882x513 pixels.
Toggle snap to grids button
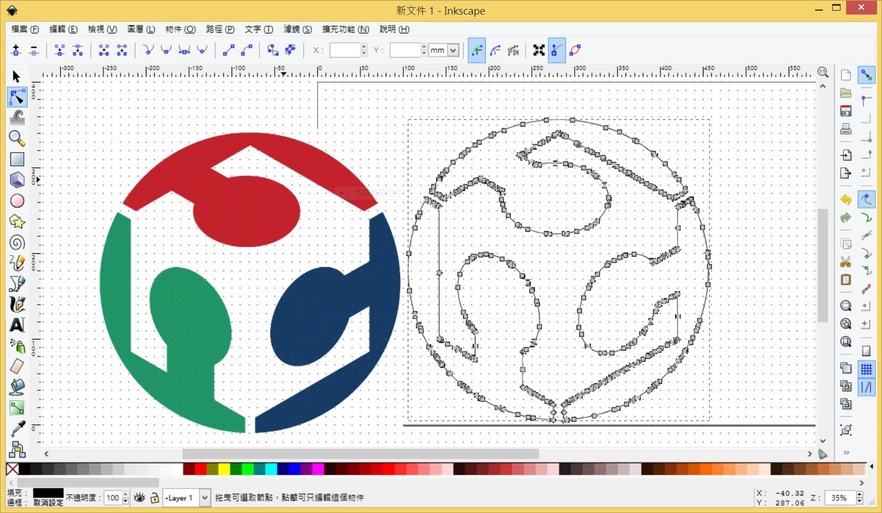tap(866, 369)
